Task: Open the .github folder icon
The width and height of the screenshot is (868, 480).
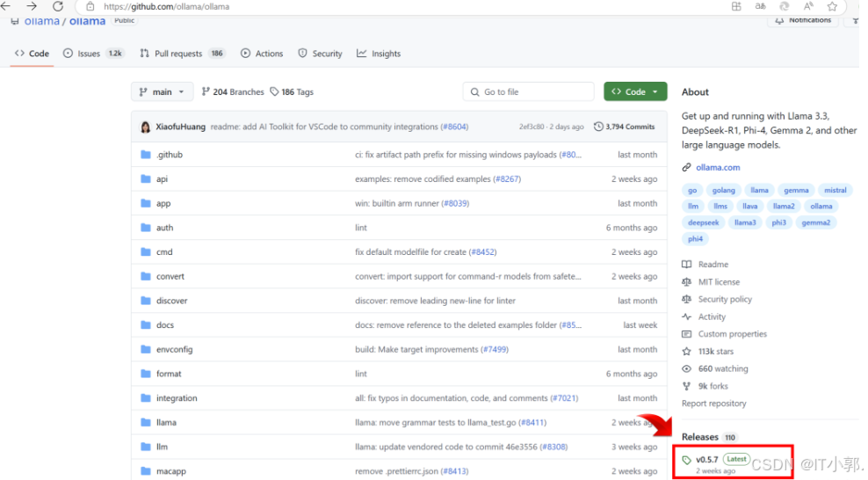Action: coord(146,155)
